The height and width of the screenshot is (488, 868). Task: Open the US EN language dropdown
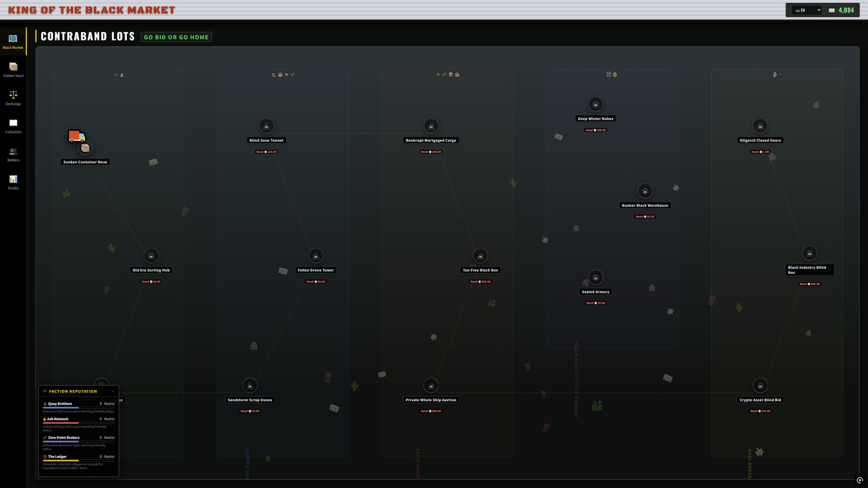pos(807,10)
